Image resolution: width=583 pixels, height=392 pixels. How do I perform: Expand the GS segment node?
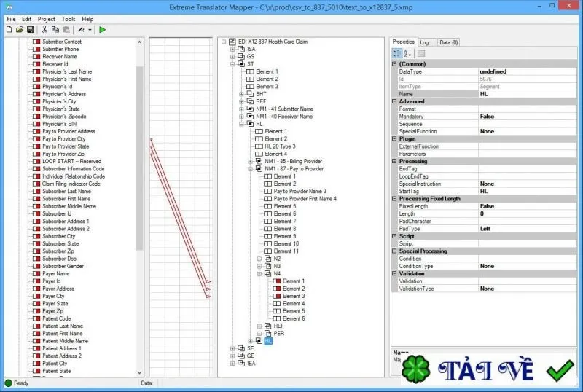(232, 57)
